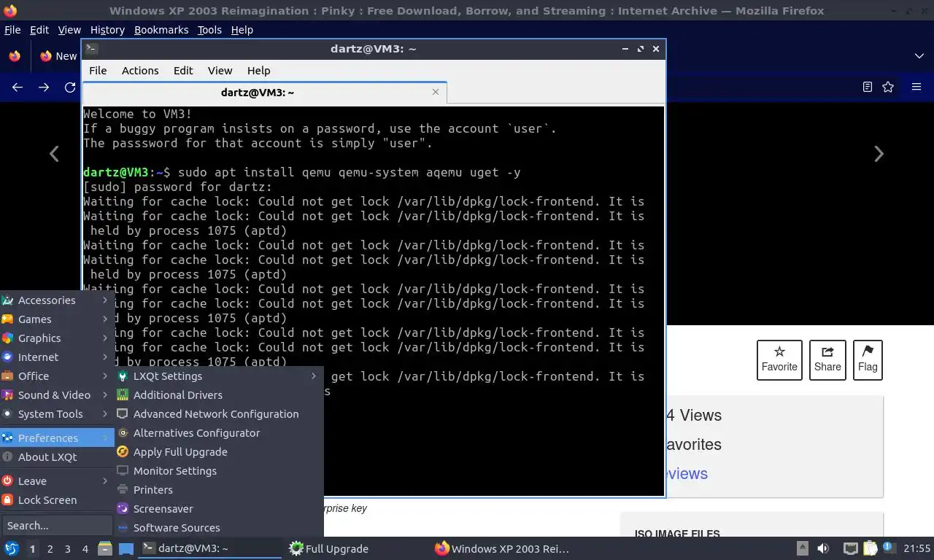The width and height of the screenshot is (934, 560).
Task: Expand the Graphics menu category
Action: (x=57, y=338)
